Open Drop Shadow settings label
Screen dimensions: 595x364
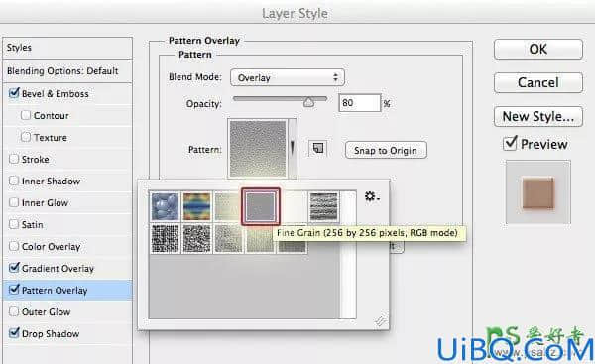pyautogui.click(x=51, y=334)
